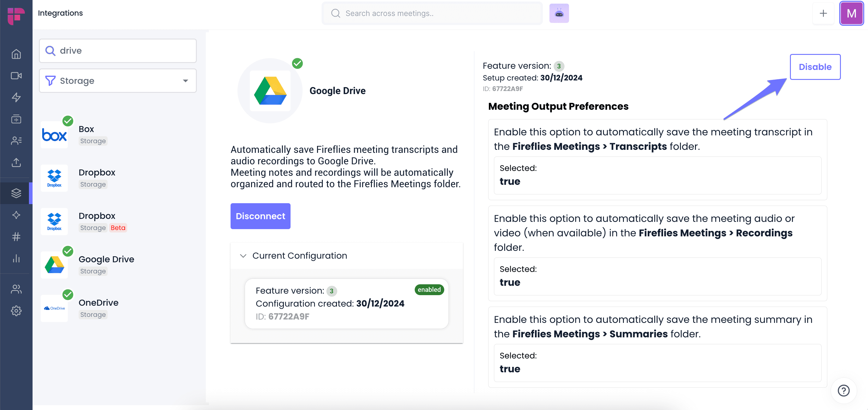Click the Disable button
868x410 pixels.
point(815,67)
